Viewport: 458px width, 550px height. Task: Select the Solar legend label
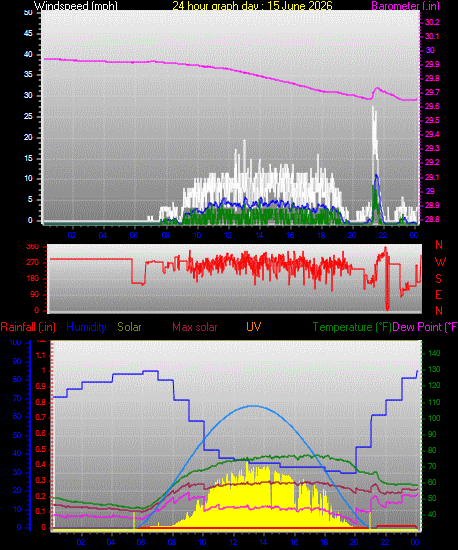pyautogui.click(x=129, y=327)
